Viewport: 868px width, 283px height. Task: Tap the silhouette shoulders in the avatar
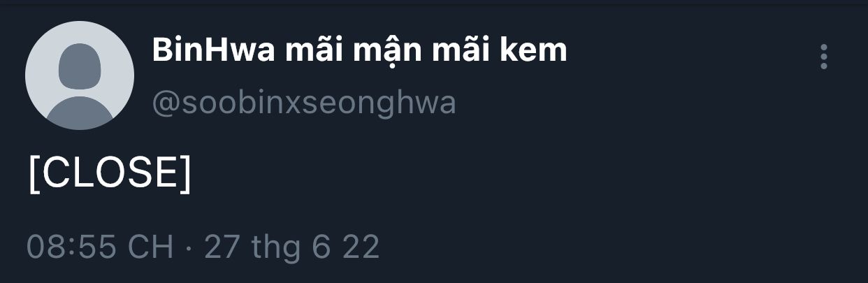(80, 113)
